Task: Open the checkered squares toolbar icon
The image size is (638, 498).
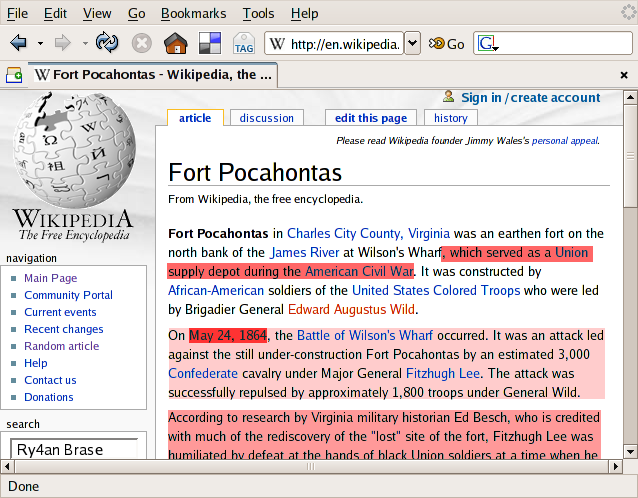Action: [x=210, y=43]
